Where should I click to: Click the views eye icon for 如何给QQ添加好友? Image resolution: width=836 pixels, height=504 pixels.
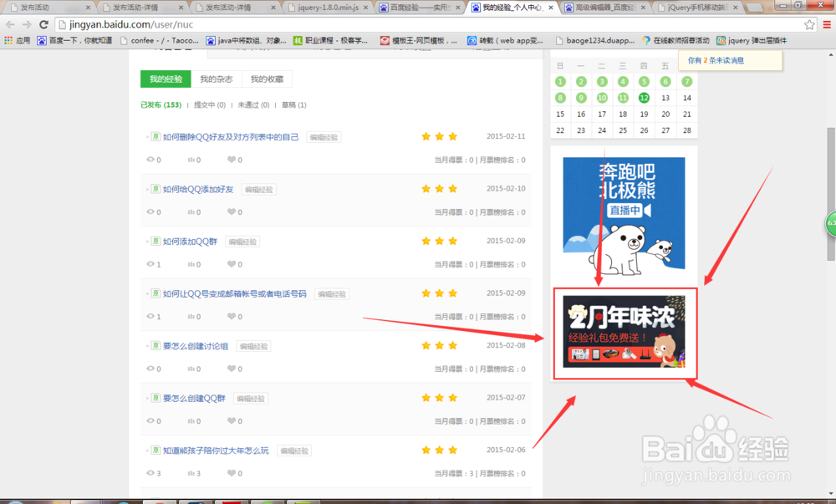[x=150, y=211]
